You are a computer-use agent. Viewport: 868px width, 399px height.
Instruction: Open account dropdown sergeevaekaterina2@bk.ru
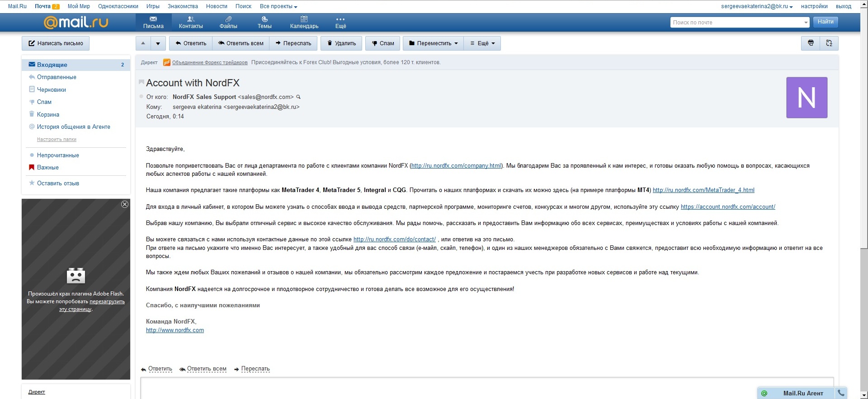point(757,6)
